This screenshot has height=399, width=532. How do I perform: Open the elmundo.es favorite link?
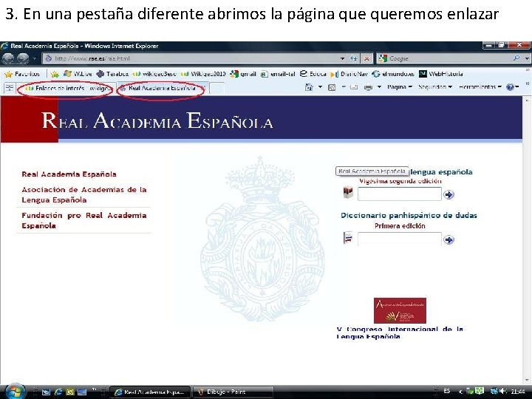[x=393, y=74]
